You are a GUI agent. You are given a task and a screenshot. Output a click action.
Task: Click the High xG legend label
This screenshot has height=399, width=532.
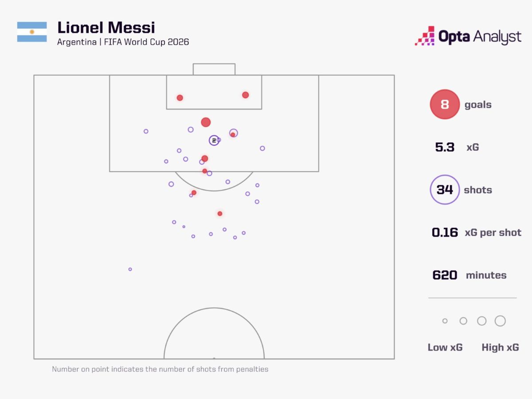click(500, 347)
